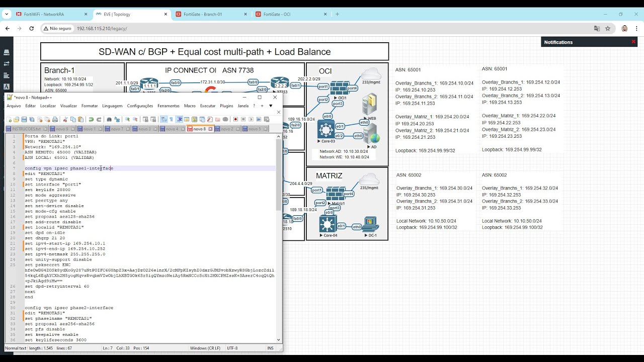Open the down-arrow tab list dropdown

(271, 106)
